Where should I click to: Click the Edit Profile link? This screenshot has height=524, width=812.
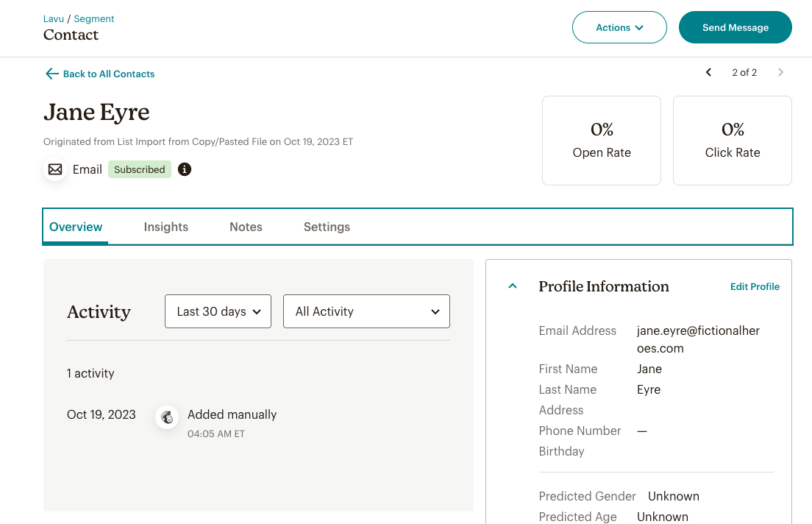pyautogui.click(x=755, y=286)
